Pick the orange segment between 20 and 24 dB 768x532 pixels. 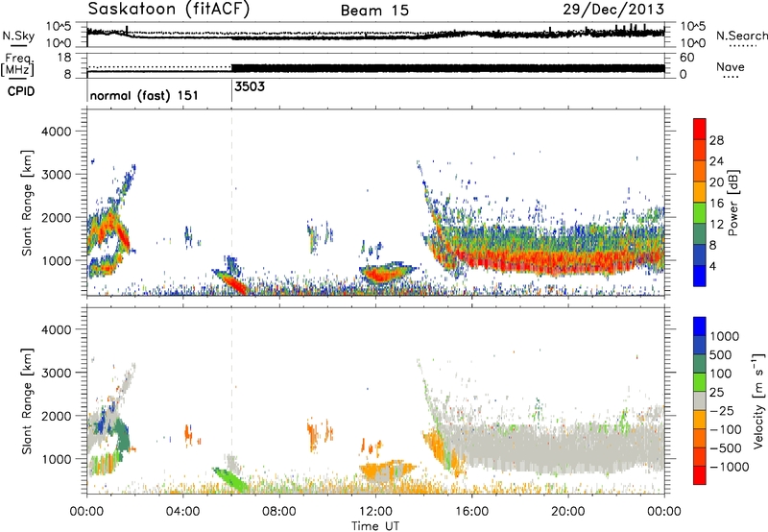tap(700, 172)
